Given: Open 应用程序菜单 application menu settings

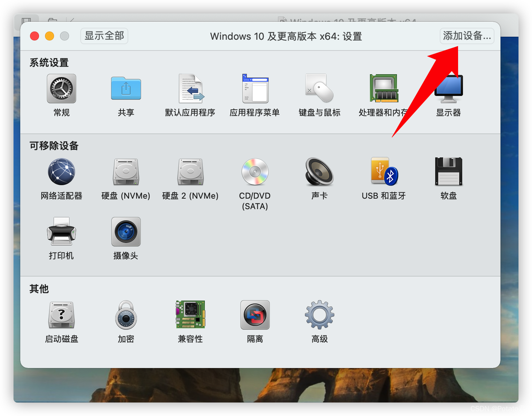Looking at the screenshot, I should tap(255, 89).
